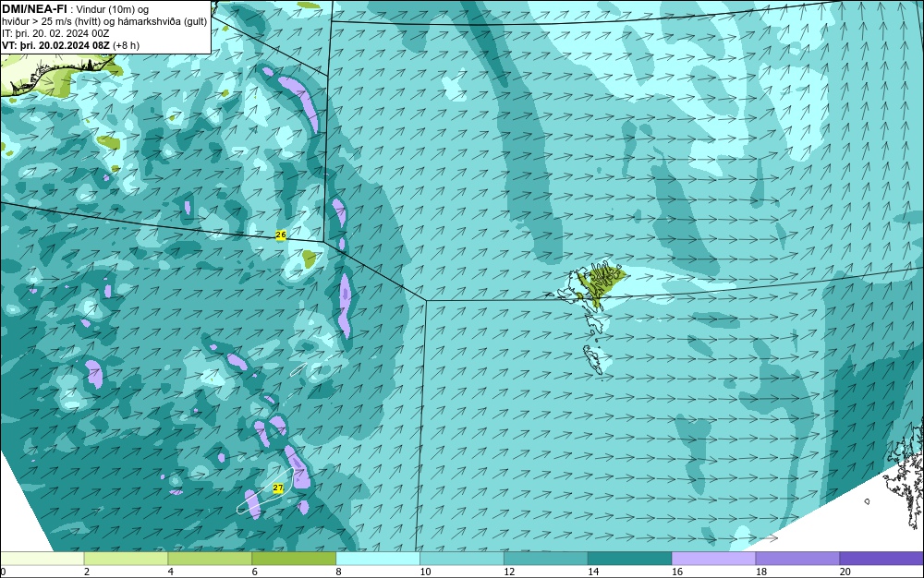Select the 18-20 m/s purple legend swatch
Screen dimensions: 924x578
tap(798, 558)
